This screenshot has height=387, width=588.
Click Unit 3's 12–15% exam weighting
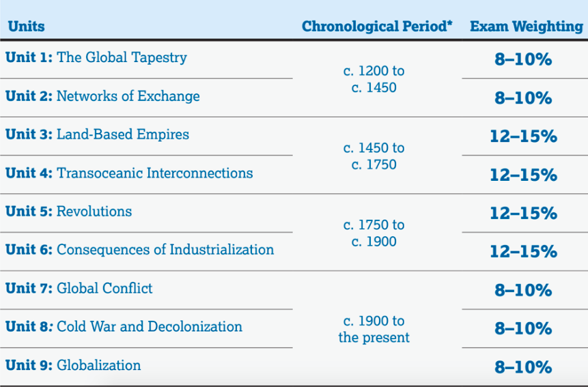(x=524, y=137)
